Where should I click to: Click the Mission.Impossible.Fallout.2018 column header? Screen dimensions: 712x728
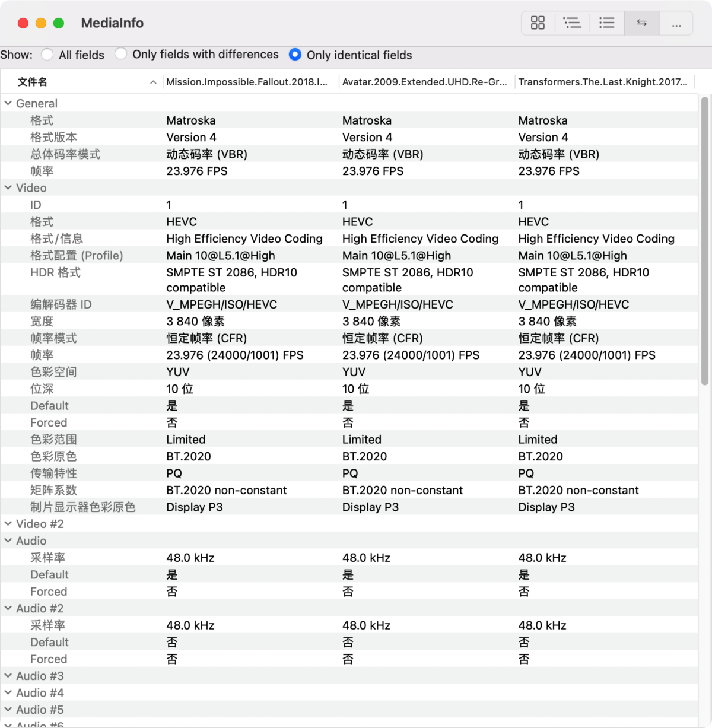point(246,81)
